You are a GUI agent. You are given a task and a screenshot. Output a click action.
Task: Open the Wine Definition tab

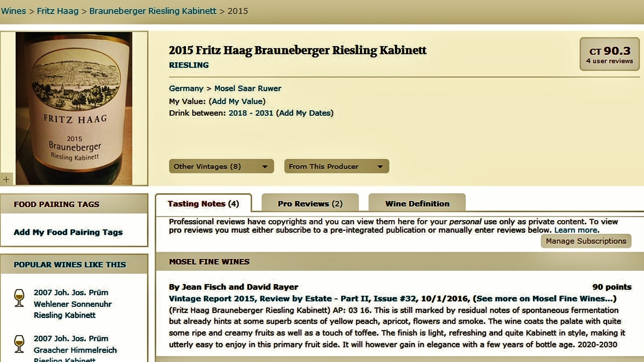(417, 203)
